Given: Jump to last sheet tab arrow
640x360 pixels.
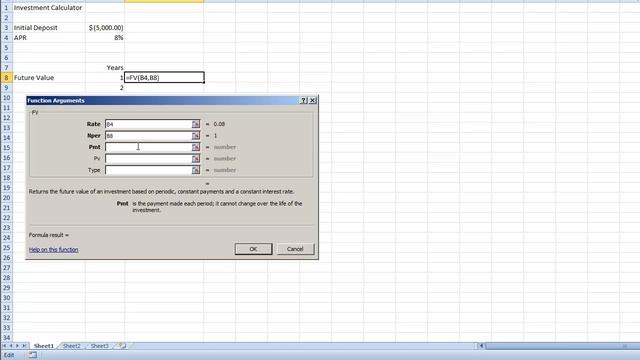Looking at the screenshot, I should click(x=24, y=346).
